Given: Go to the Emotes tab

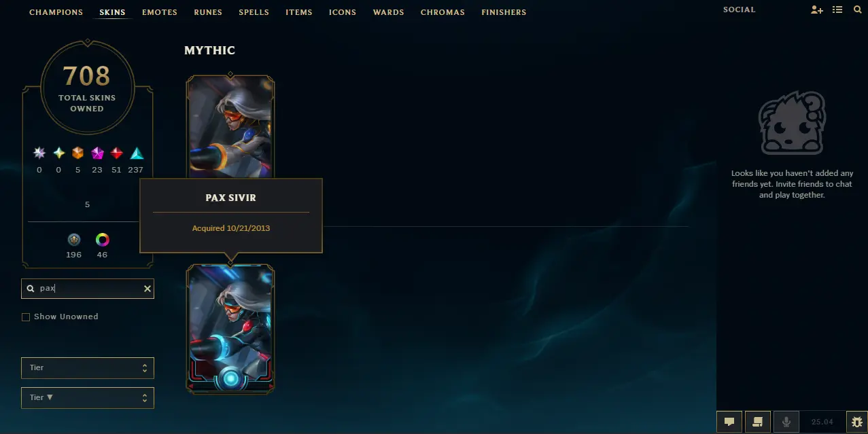Looking at the screenshot, I should pos(160,12).
